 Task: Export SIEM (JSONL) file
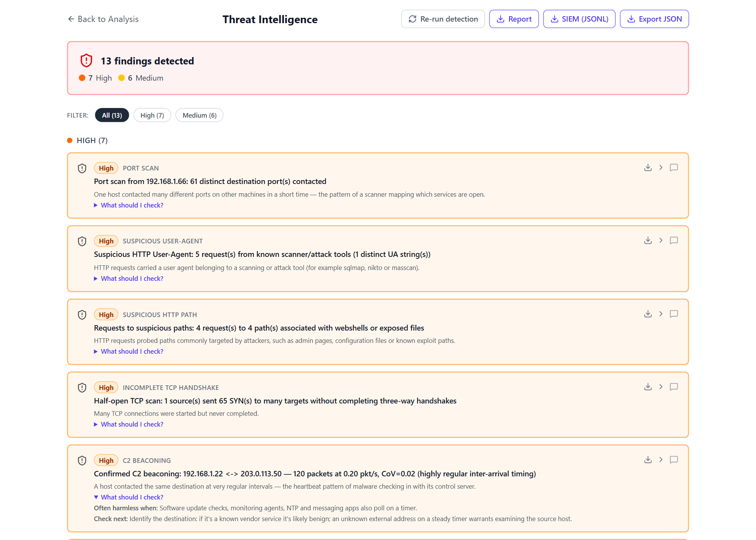point(579,19)
